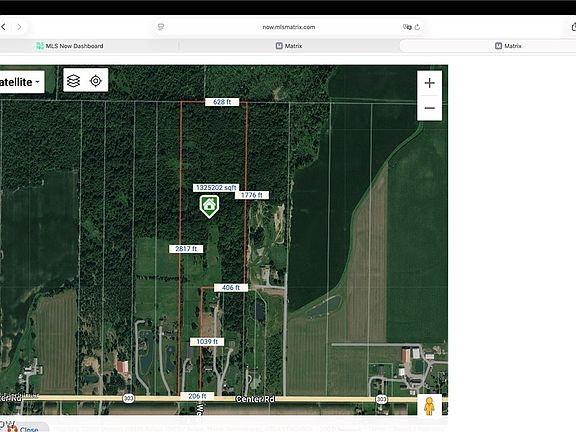Click the locate/target crosshair icon
The image size is (576, 432).
(96, 81)
